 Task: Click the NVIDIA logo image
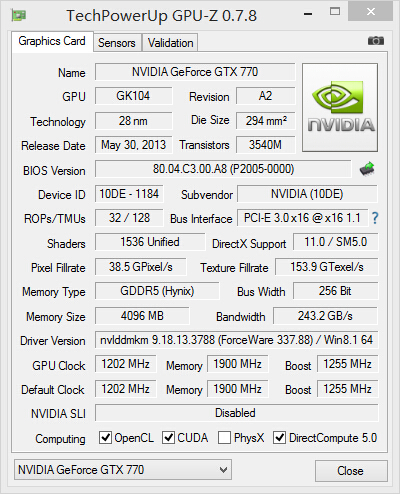click(x=340, y=107)
